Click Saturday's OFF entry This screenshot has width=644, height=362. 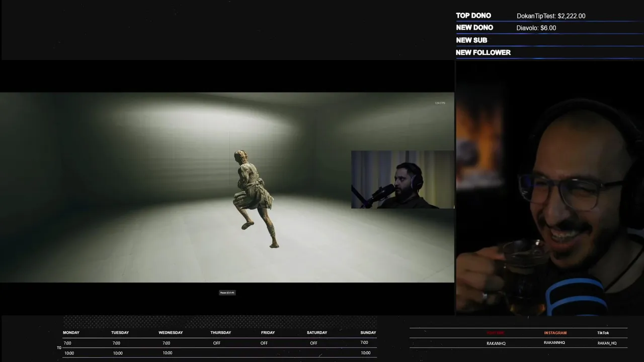point(313,343)
